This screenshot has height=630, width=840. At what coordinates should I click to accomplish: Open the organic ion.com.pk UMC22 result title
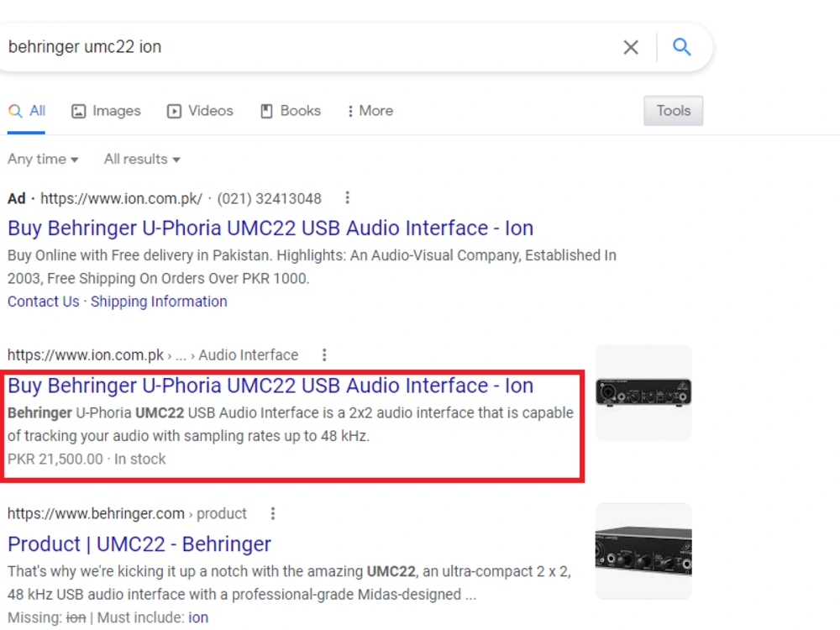pos(270,386)
